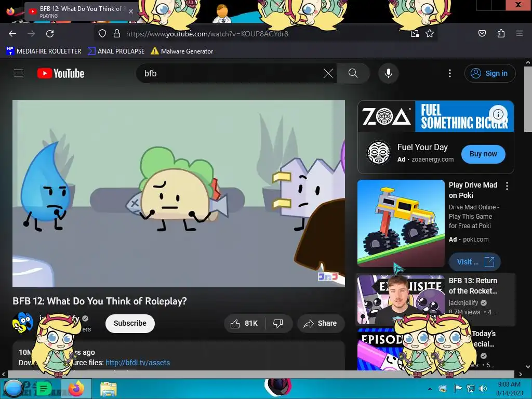This screenshot has height=399, width=532.
Task: Open the extensions puzzle icon
Action: click(x=501, y=34)
